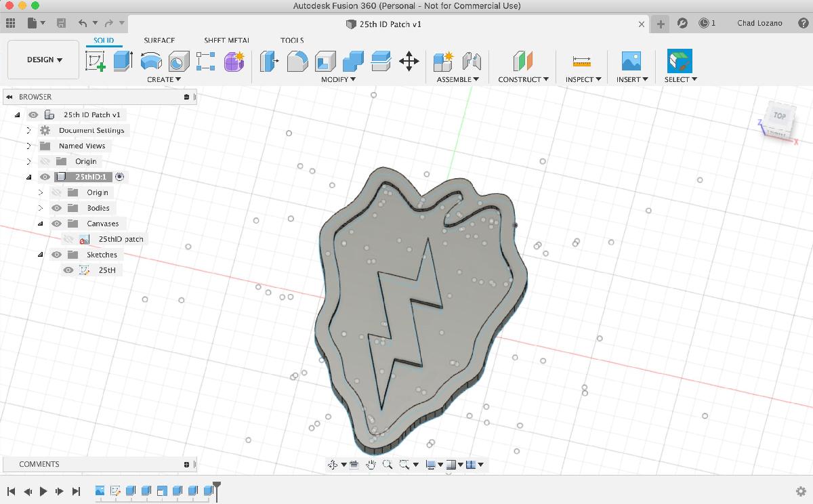
Task: Choose the Fillet tool
Action: pos(297,62)
